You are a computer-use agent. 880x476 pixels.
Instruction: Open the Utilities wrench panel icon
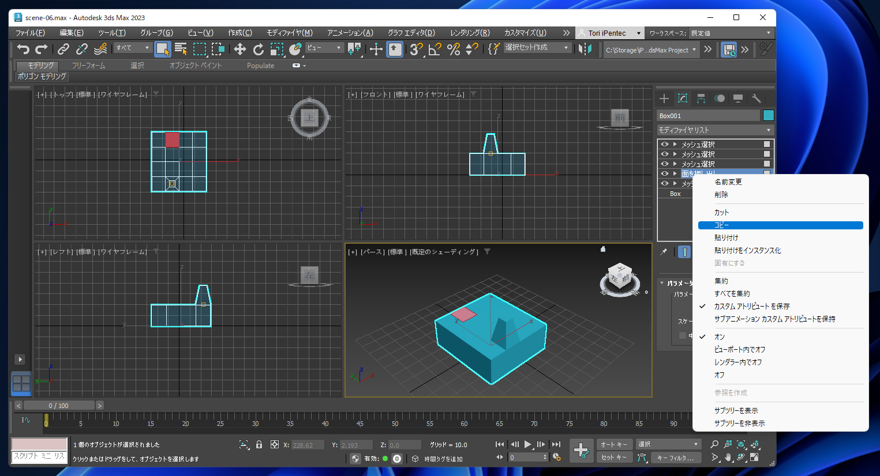(x=757, y=99)
